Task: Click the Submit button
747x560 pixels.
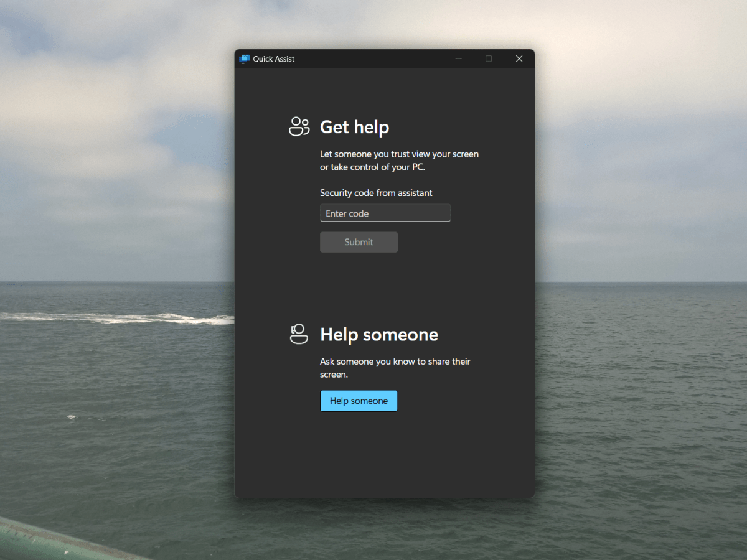Action: pos(359,242)
